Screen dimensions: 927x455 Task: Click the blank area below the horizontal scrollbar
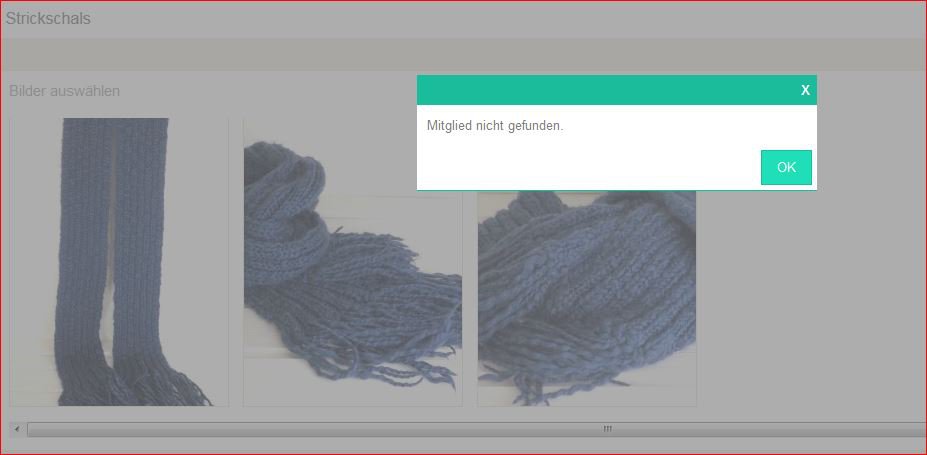point(460,446)
